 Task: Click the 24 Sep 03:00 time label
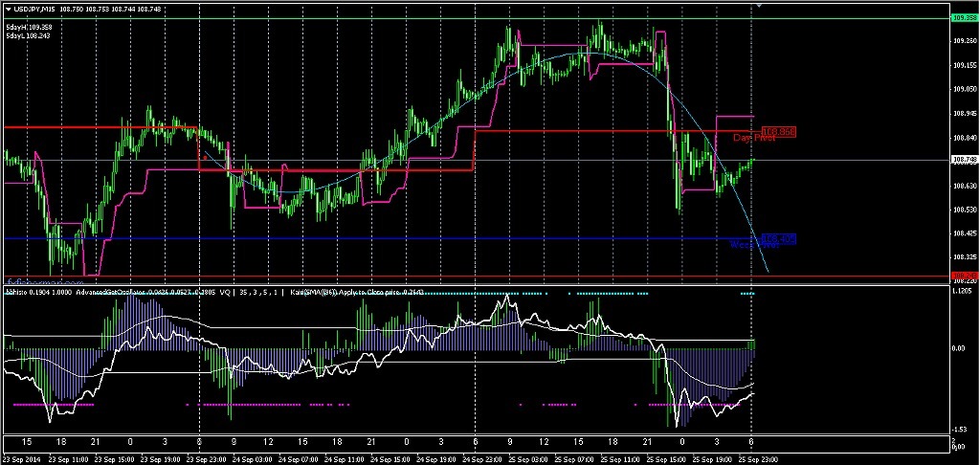[253, 458]
